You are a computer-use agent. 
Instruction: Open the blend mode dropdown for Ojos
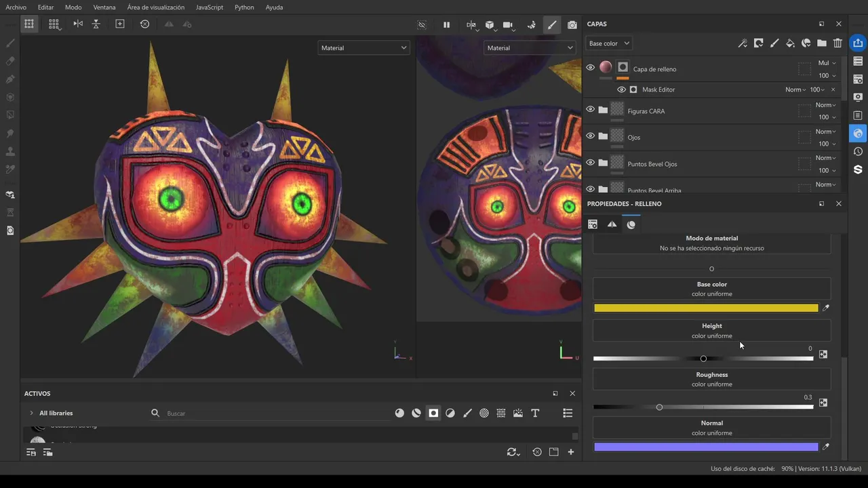(826, 131)
